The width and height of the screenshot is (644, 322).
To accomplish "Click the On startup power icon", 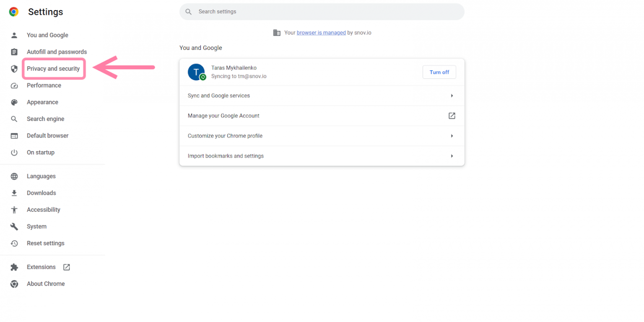I will pos(14,152).
